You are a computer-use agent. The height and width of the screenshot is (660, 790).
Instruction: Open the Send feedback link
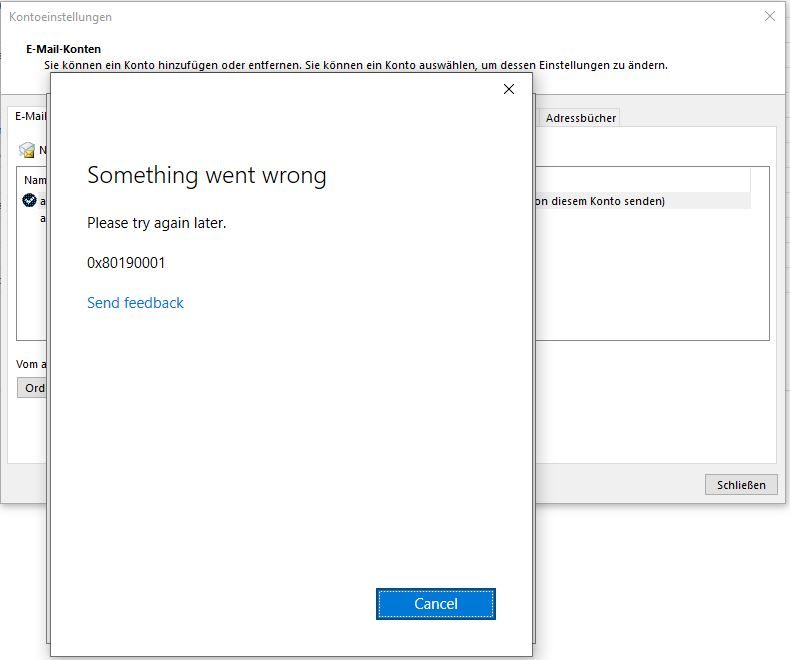pyautogui.click(x=135, y=303)
